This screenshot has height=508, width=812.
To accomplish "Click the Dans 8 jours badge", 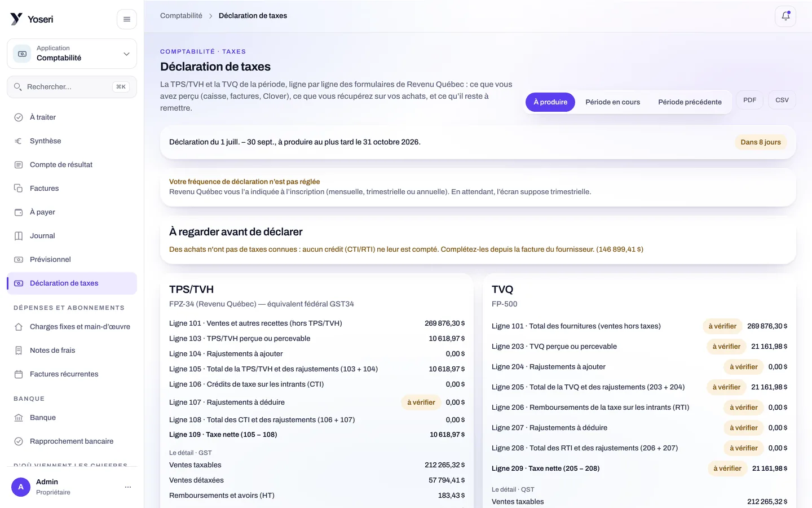I will 761,142.
